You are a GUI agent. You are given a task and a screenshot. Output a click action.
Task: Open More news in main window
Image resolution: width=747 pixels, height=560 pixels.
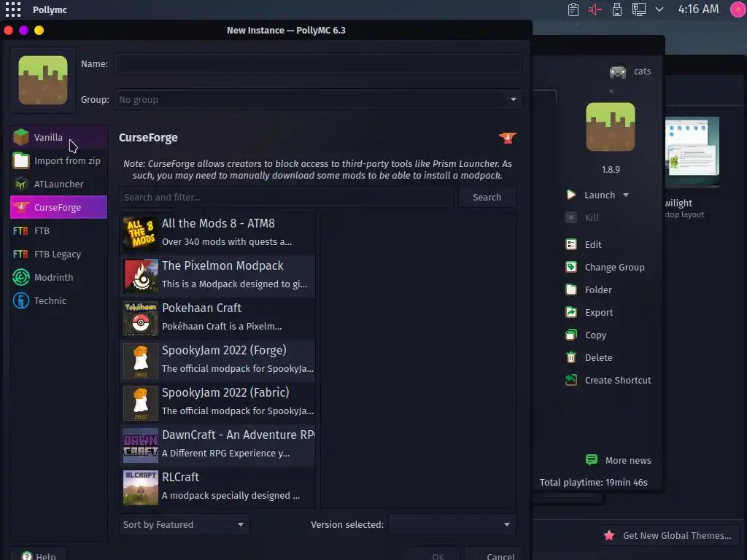click(619, 460)
